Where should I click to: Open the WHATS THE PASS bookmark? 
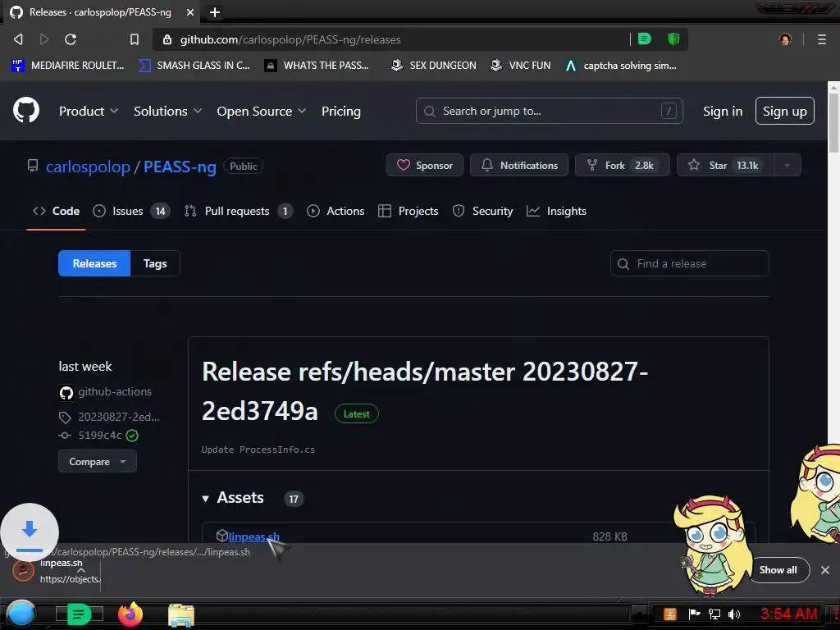pos(317,66)
